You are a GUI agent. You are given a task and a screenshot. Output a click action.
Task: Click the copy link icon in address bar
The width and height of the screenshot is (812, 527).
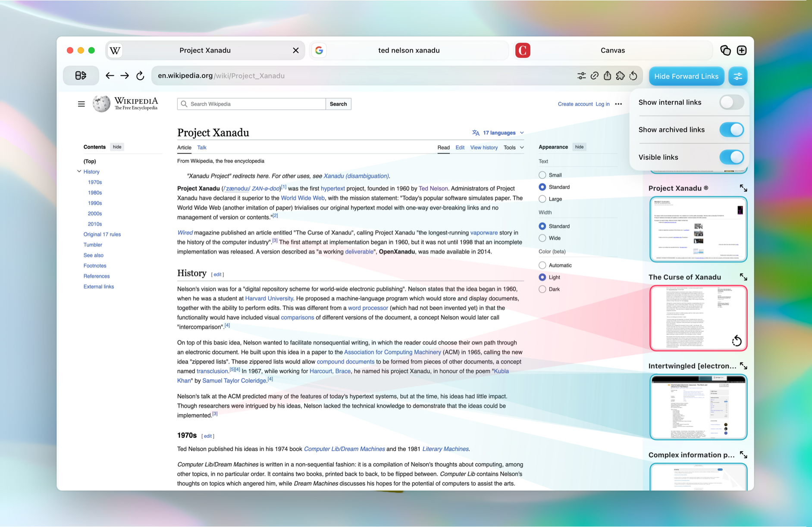pyautogui.click(x=594, y=76)
